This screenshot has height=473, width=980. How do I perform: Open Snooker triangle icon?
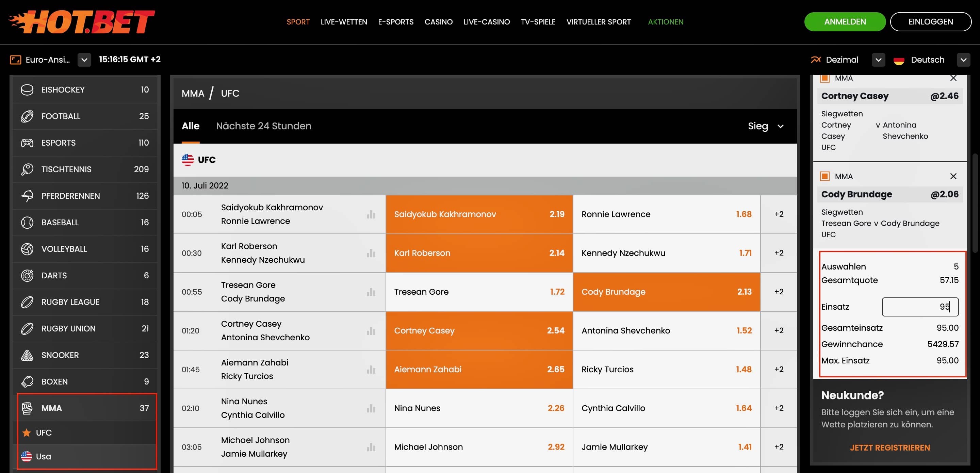point(27,355)
